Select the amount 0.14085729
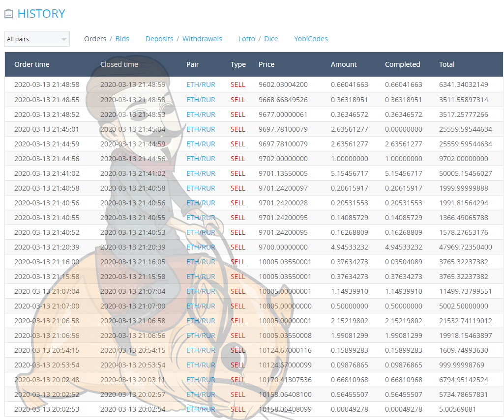 pyautogui.click(x=350, y=218)
